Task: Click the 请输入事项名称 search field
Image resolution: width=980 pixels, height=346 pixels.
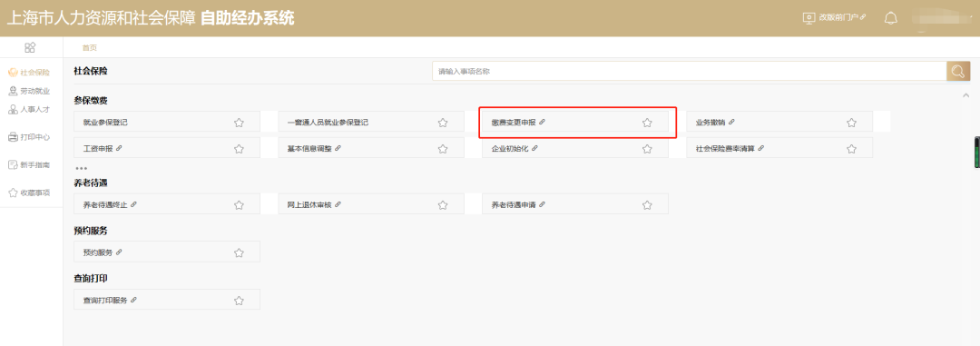Action: coord(690,72)
